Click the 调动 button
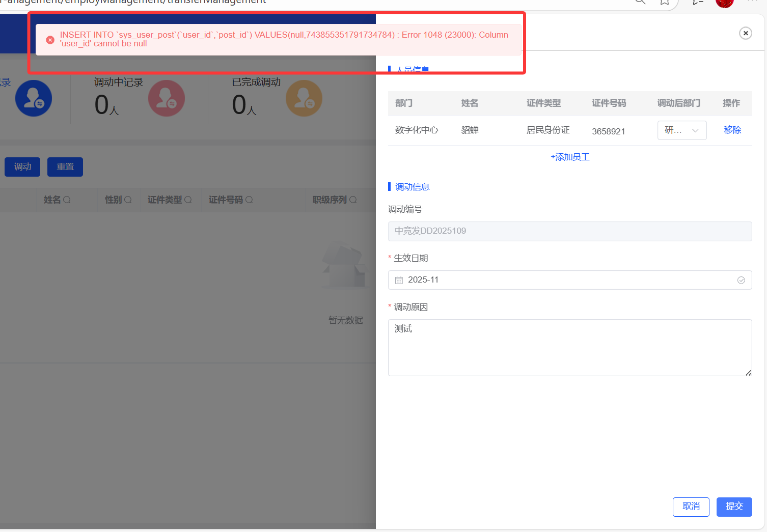This screenshot has height=532, width=767. tap(22, 167)
